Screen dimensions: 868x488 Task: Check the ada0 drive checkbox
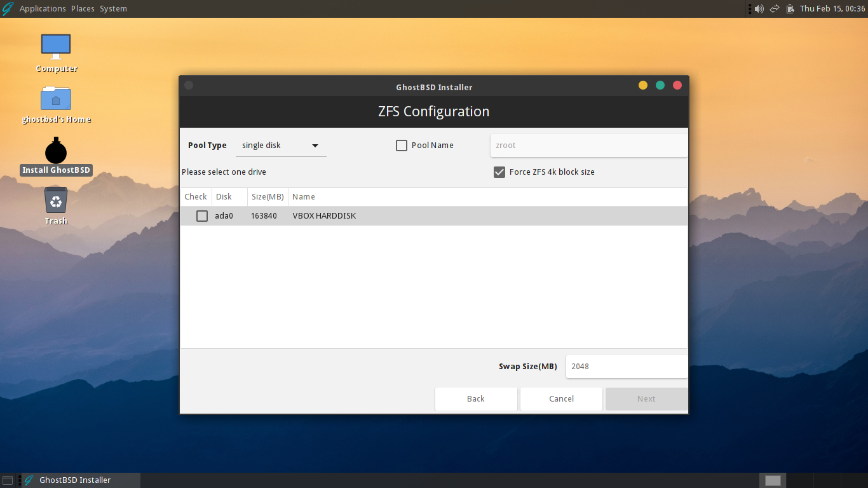pos(202,216)
